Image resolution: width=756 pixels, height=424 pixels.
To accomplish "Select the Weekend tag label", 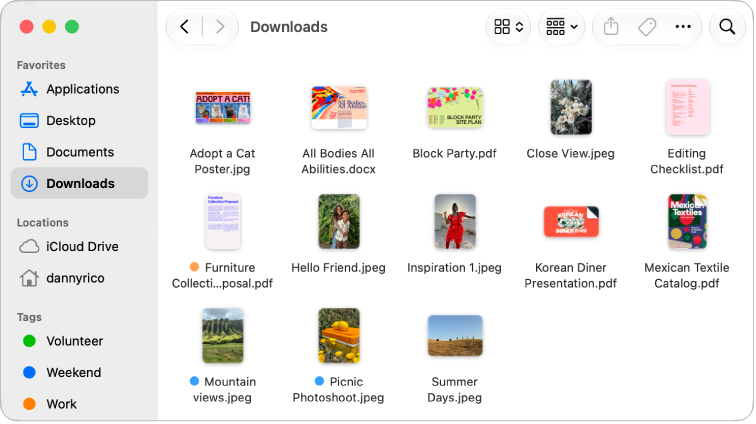I will [x=74, y=372].
